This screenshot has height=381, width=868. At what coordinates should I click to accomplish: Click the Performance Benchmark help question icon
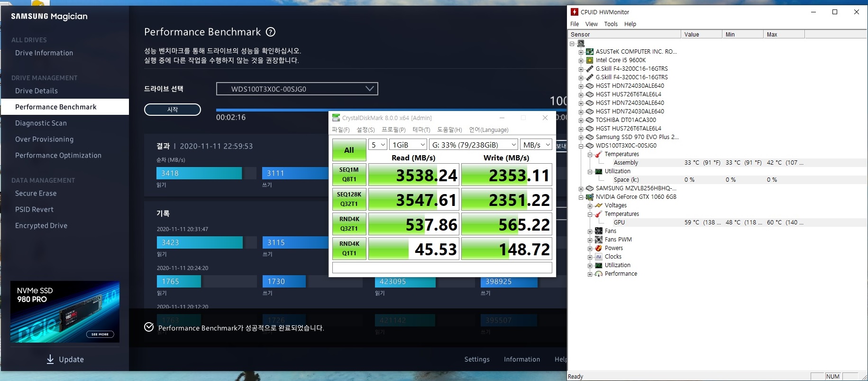[x=271, y=32]
